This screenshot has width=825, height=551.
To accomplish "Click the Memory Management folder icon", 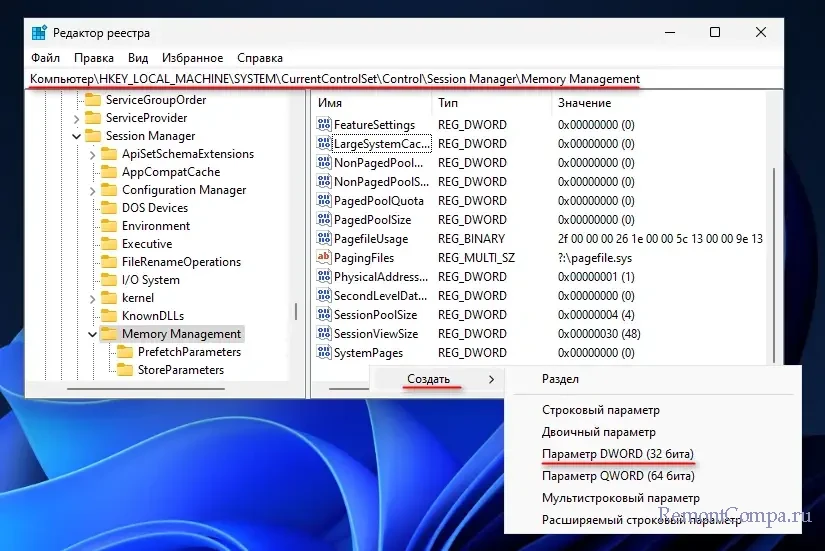I will (x=109, y=334).
